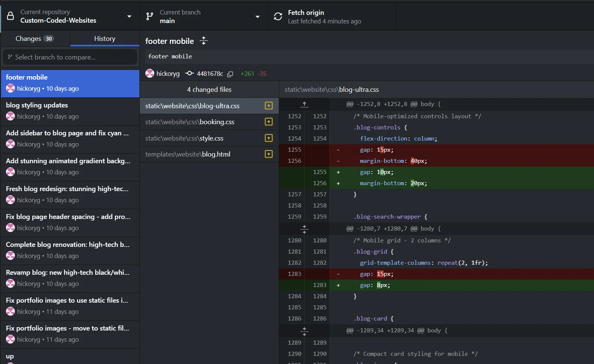This screenshot has height=364, width=594.
Task: Open the 'Fix blog page header spacing' commit
Action: click(70, 223)
